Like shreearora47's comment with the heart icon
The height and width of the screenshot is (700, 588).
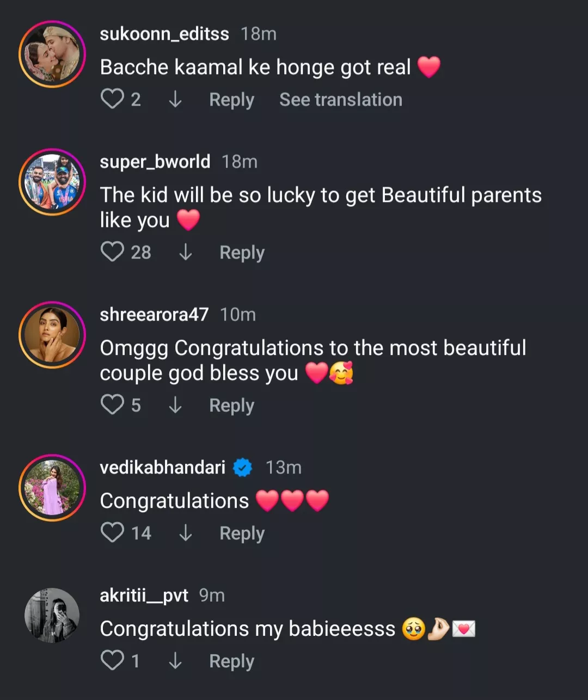pyautogui.click(x=112, y=405)
